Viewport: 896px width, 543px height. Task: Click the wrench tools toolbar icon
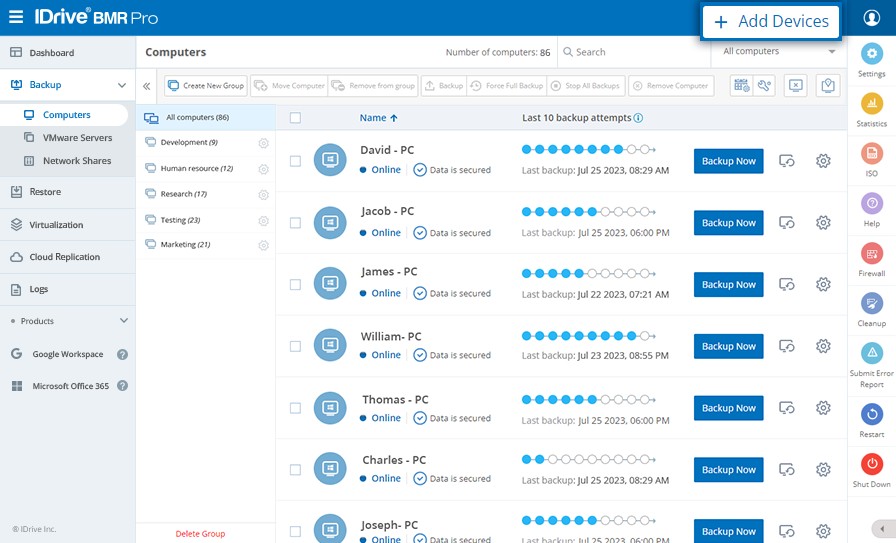[x=764, y=86]
